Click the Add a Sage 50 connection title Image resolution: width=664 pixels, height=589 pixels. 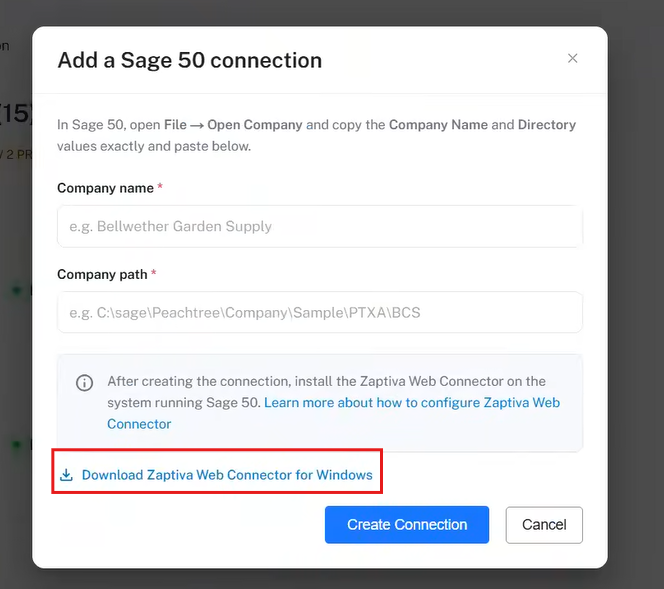tap(190, 60)
